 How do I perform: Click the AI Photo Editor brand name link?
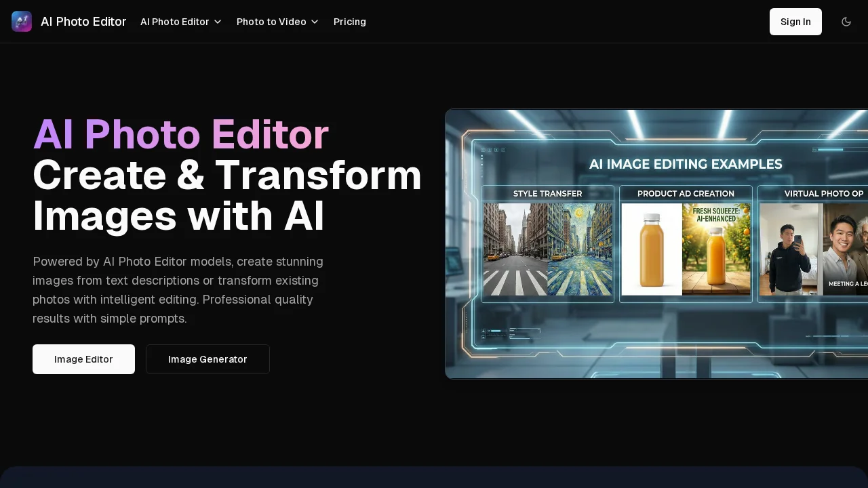[83, 21]
